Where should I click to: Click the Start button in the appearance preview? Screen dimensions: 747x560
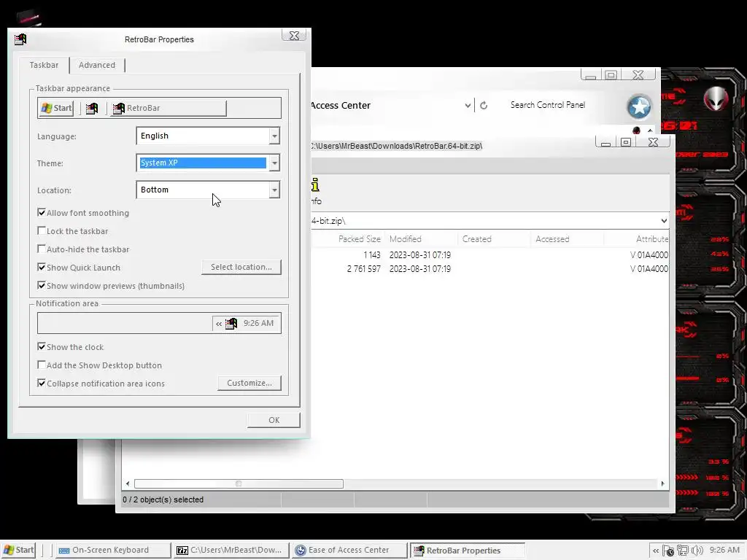click(x=56, y=108)
